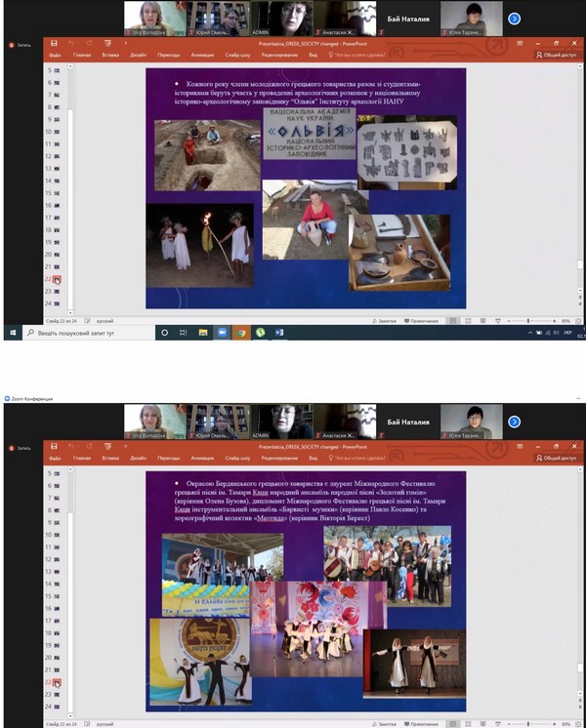Switch to Главная tab in upper screenshot

click(82, 55)
